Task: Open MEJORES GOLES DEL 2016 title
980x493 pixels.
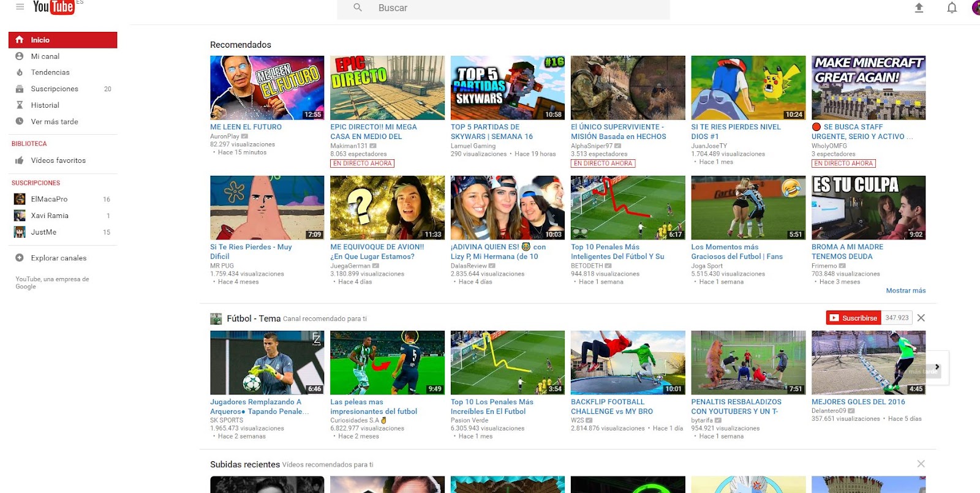Action: click(x=858, y=402)
